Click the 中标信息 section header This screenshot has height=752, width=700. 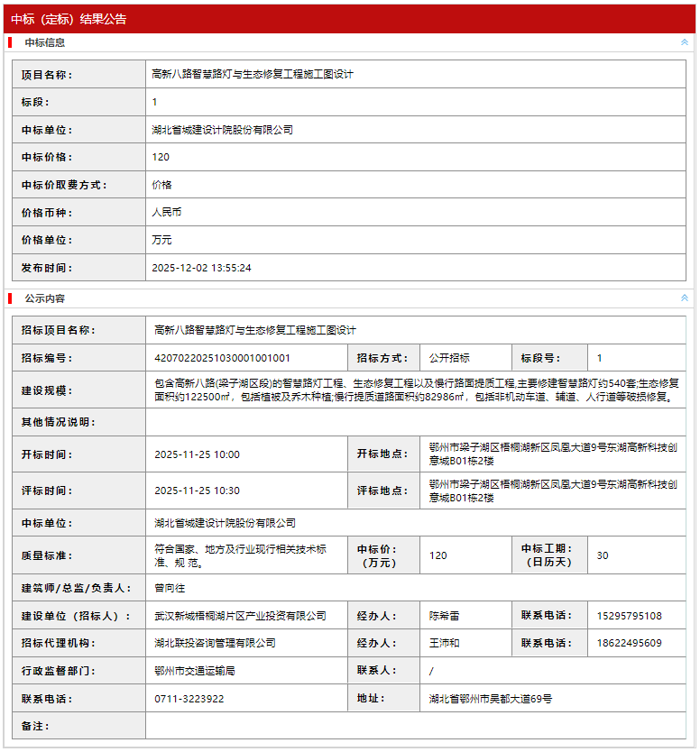(45, 42)
